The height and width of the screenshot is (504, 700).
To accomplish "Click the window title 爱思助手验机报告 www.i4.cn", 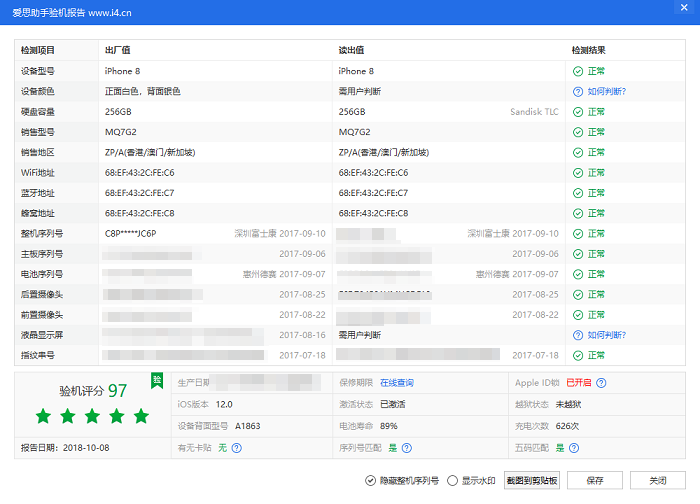I will [x=72, y=12].
